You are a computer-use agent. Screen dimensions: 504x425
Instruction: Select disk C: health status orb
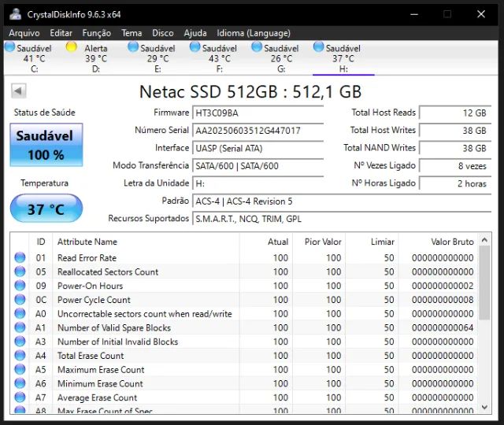click(10, 47)
